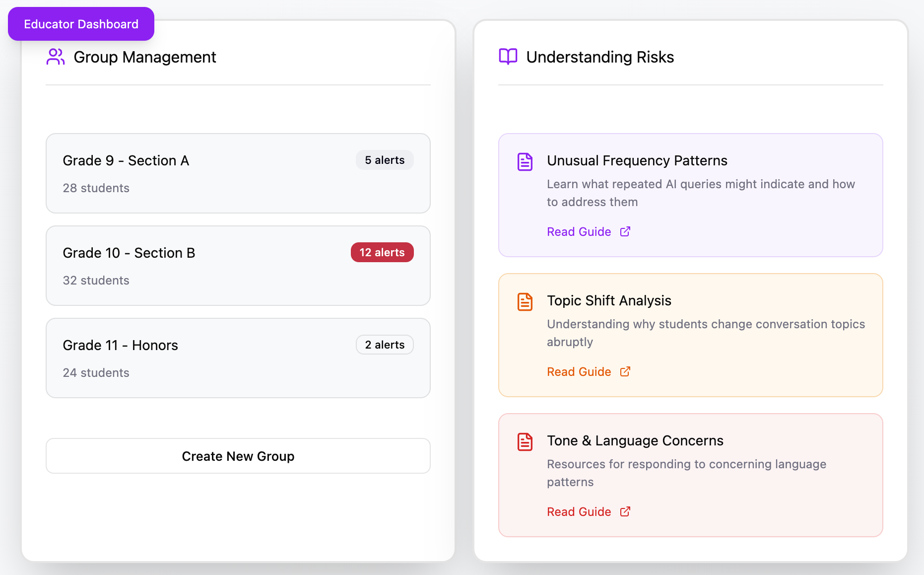The height and width of the screenshot is (575, 924).
Task: Click the Create New Group button
Action: coord(238,456)
